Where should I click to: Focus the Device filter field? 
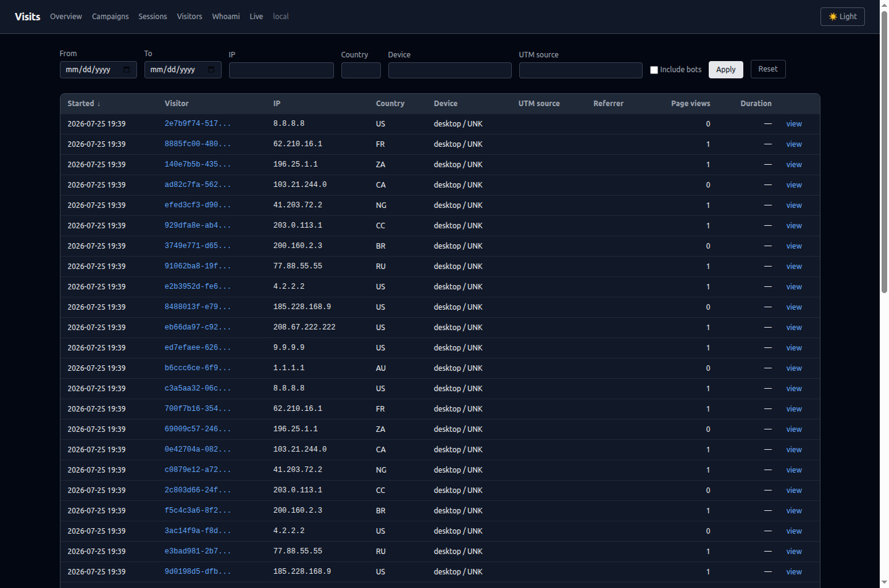(450, 70)
